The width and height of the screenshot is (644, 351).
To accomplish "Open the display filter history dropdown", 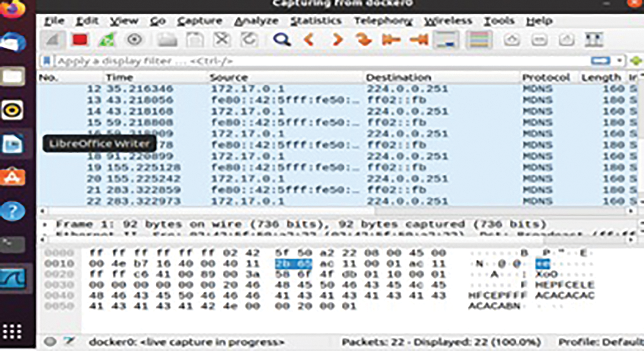I will (x=619, y=61).
